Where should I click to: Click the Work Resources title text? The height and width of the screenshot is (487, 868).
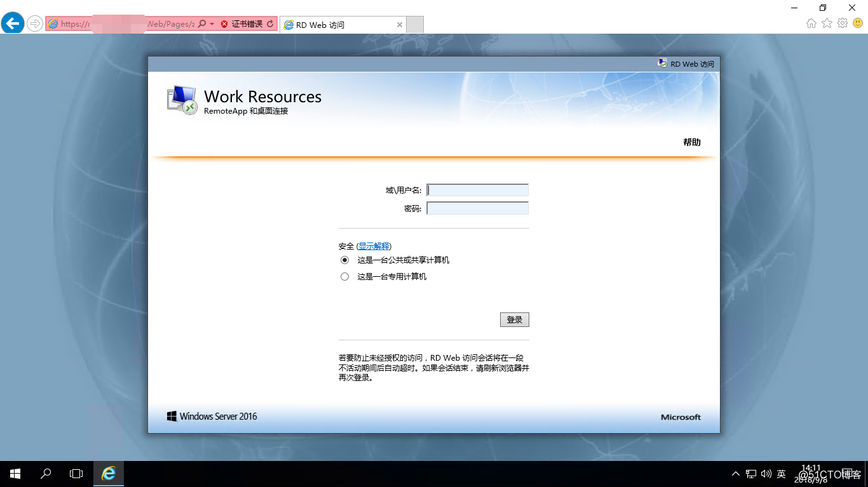click(262, 97)
